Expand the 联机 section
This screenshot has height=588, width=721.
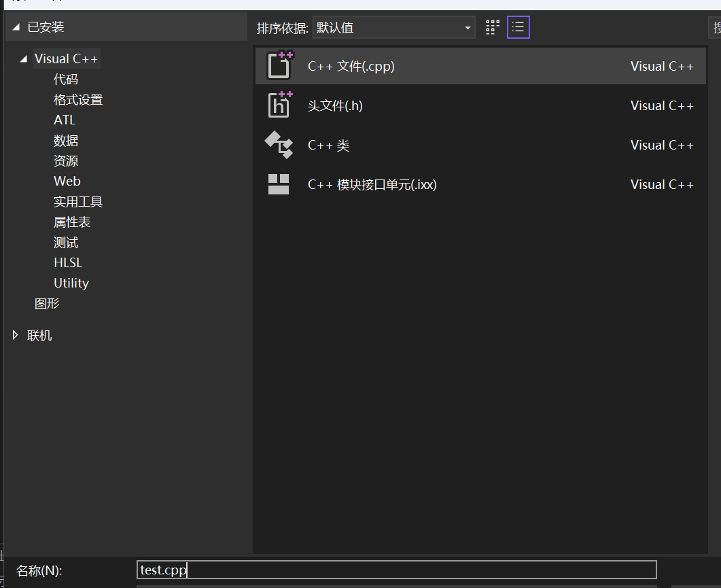click(x=15, y=335)
